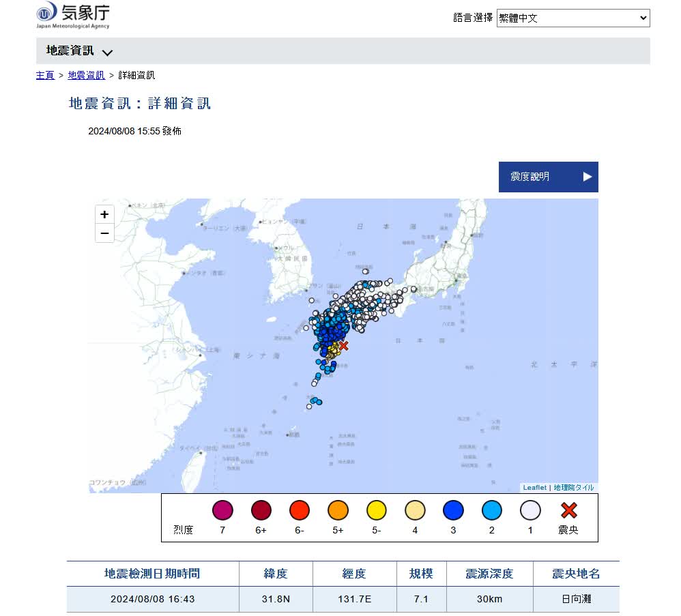Zoom out on the earthquake map
Viewport: 681px width, 616px height.
[104, 233]
